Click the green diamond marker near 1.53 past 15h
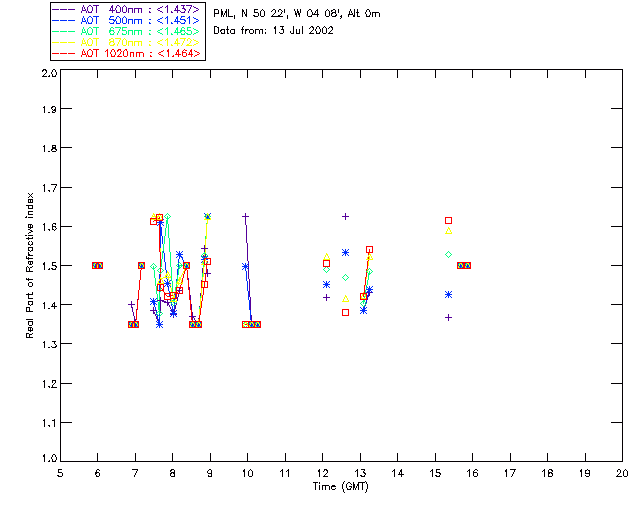 449,254
